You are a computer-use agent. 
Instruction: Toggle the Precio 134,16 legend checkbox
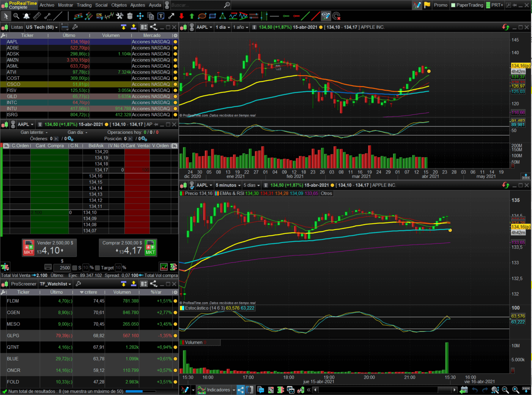pos(182,193)
